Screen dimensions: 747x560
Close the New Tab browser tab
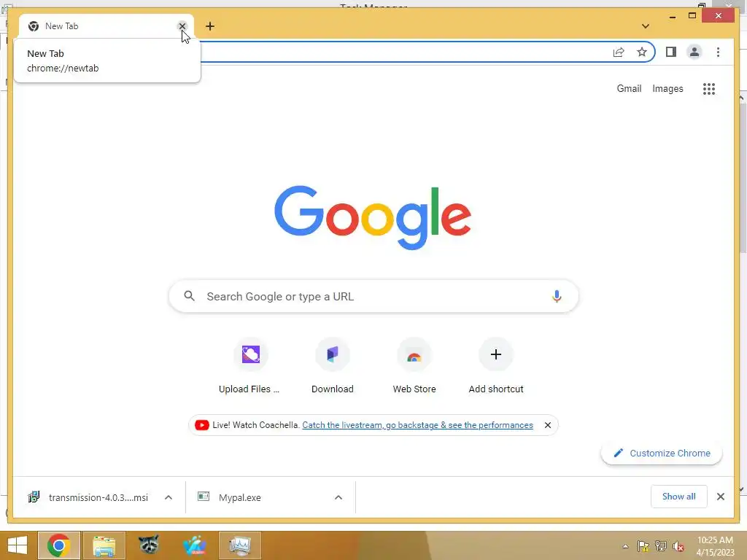[182, 26]
